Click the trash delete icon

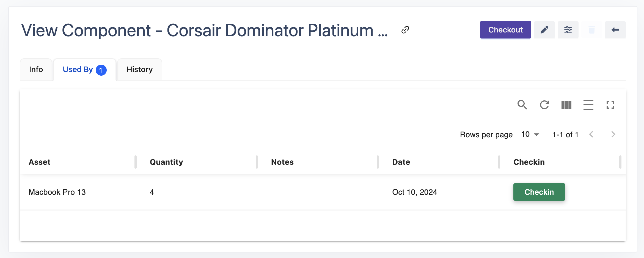coord(591,30)
